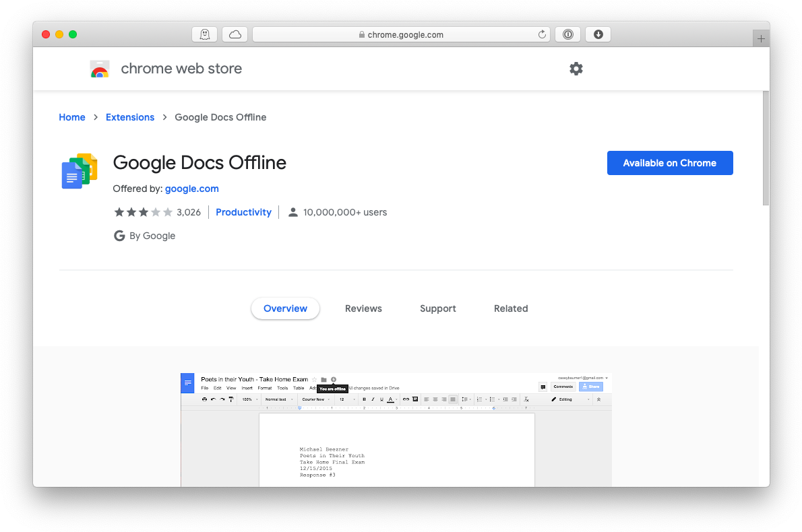802x532 pixels.
Task: Go to Home breadcrumb link
Action: coord(72,117)
